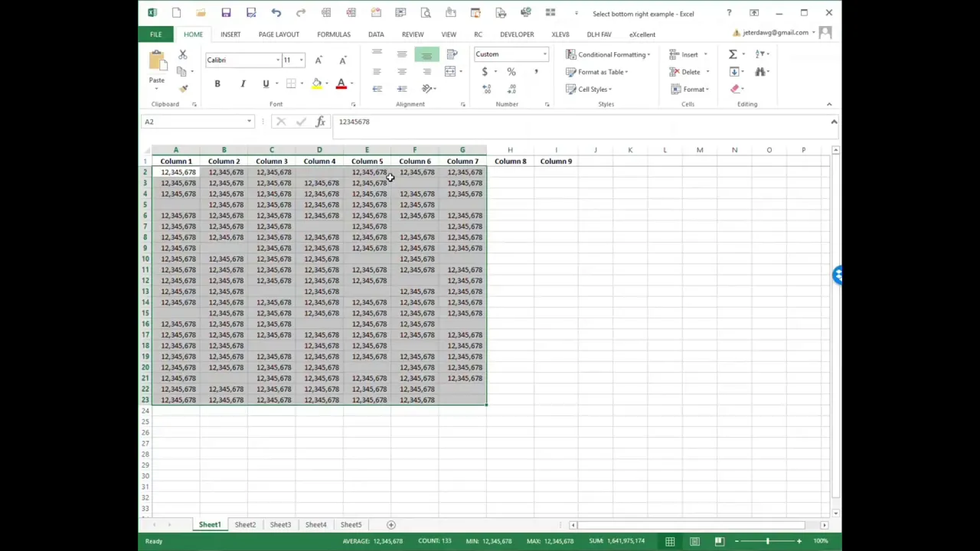Image resolution: width=980 pixels, height=551 pixels.
Task: Click the AutoSum sigma icon
Action: [x=733, y=54]
